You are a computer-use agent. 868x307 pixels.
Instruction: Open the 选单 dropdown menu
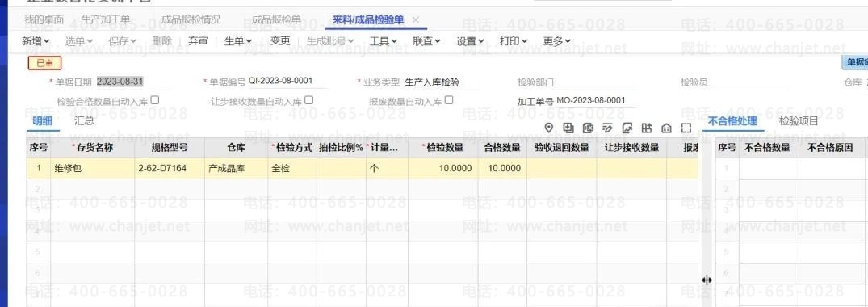pyautogui.click(x=79, y=41)
